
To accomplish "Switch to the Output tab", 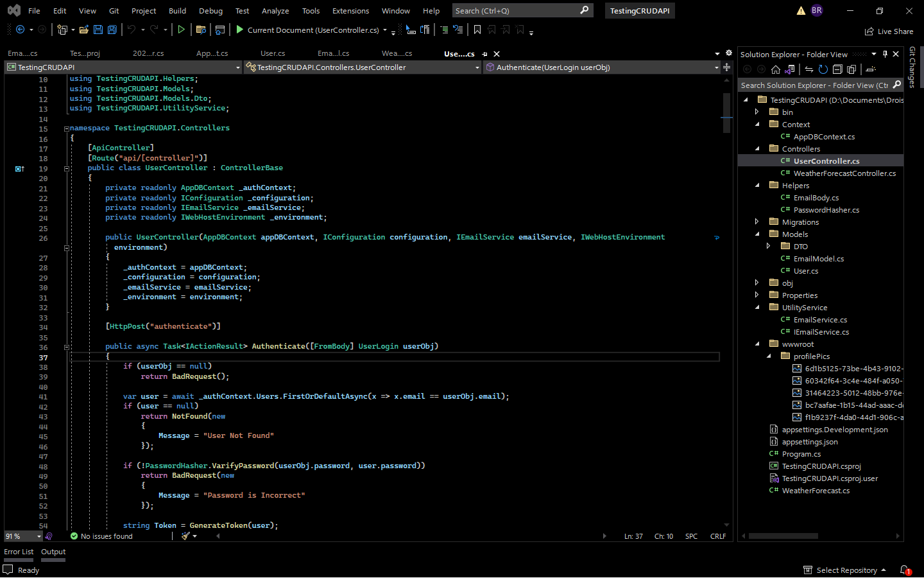I will [53, 552].
